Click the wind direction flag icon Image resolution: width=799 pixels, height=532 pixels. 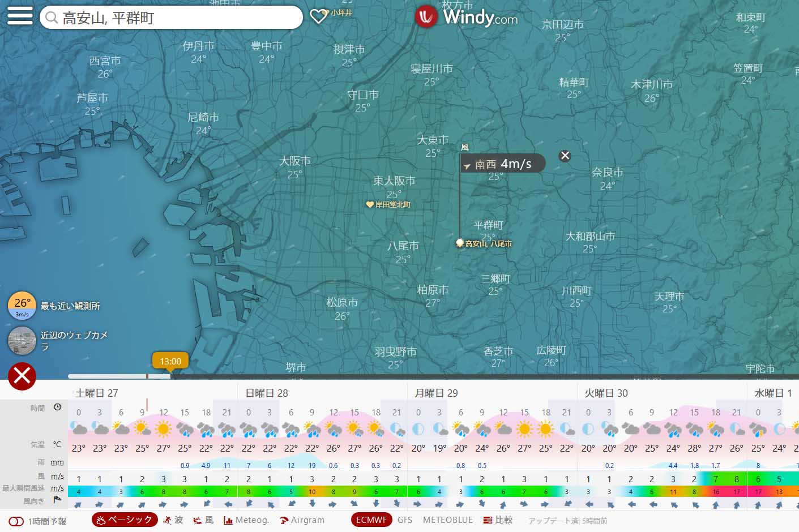(x=57, y=500)
